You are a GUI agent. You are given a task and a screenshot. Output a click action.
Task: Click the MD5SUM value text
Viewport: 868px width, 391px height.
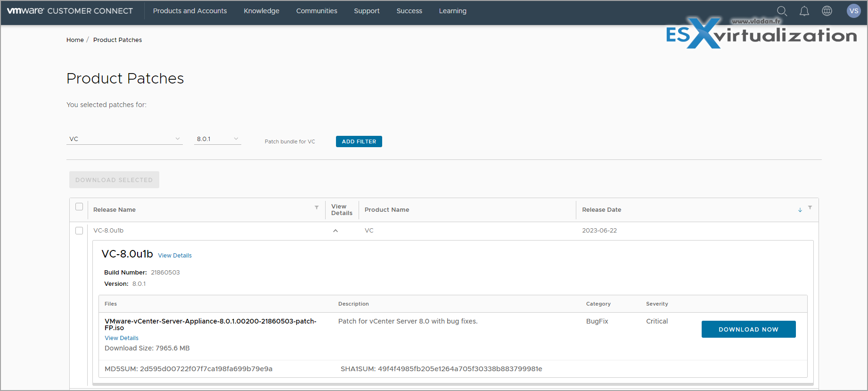pyautogui.click(x=206, y=369)
